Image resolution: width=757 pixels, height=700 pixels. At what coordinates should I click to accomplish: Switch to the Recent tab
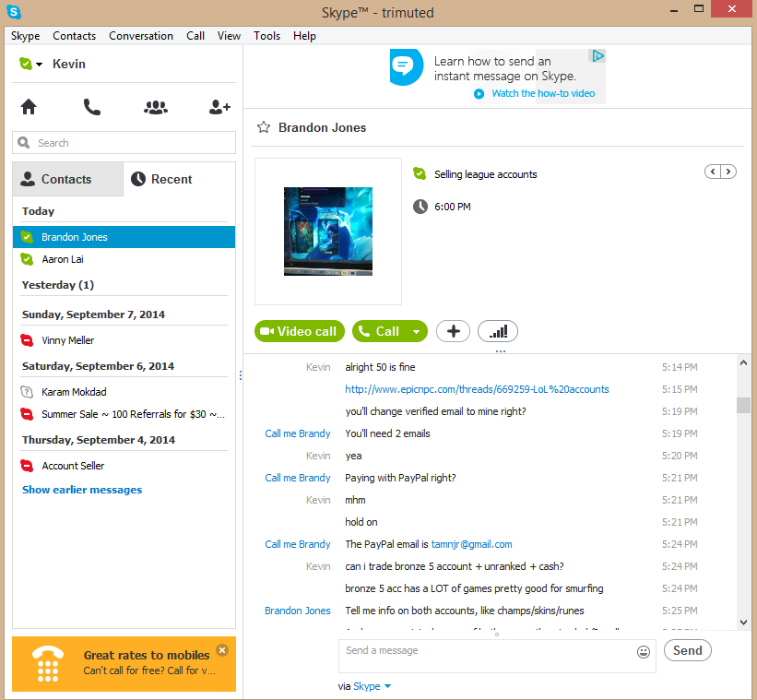[180, 179]
